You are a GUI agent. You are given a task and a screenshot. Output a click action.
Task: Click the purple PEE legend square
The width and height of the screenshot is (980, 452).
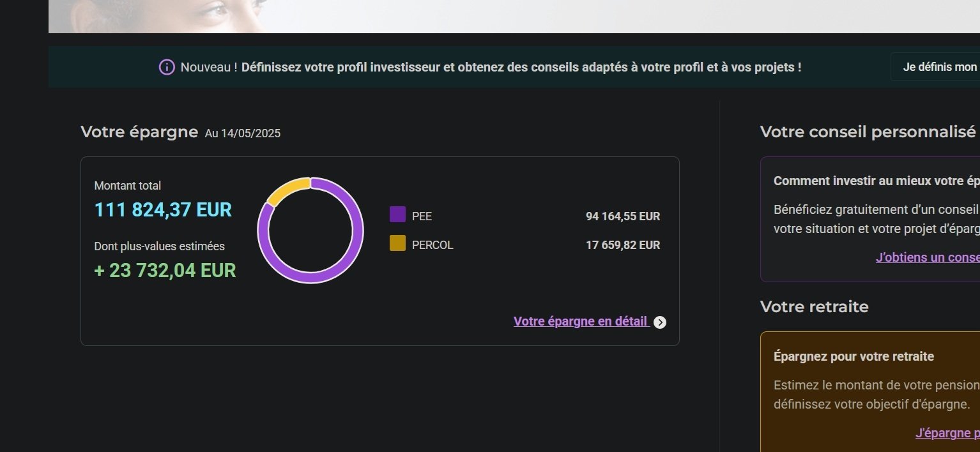[397, 214]
